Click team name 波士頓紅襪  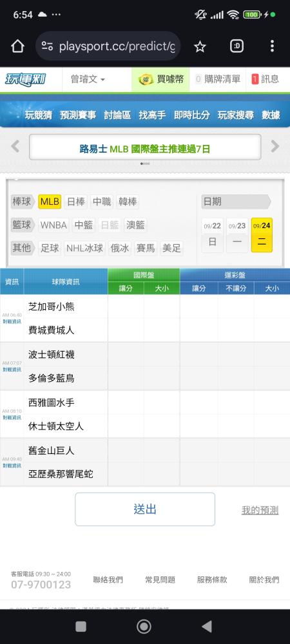click(52, 354)
